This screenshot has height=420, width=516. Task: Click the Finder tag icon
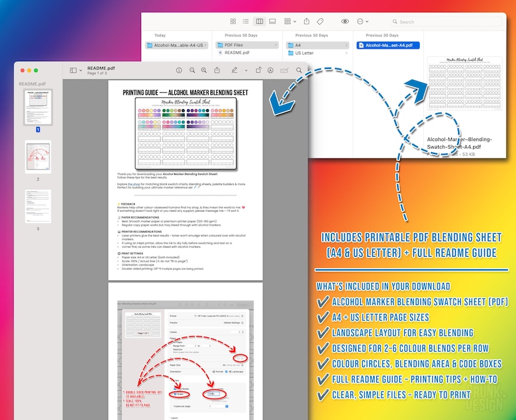320,21
